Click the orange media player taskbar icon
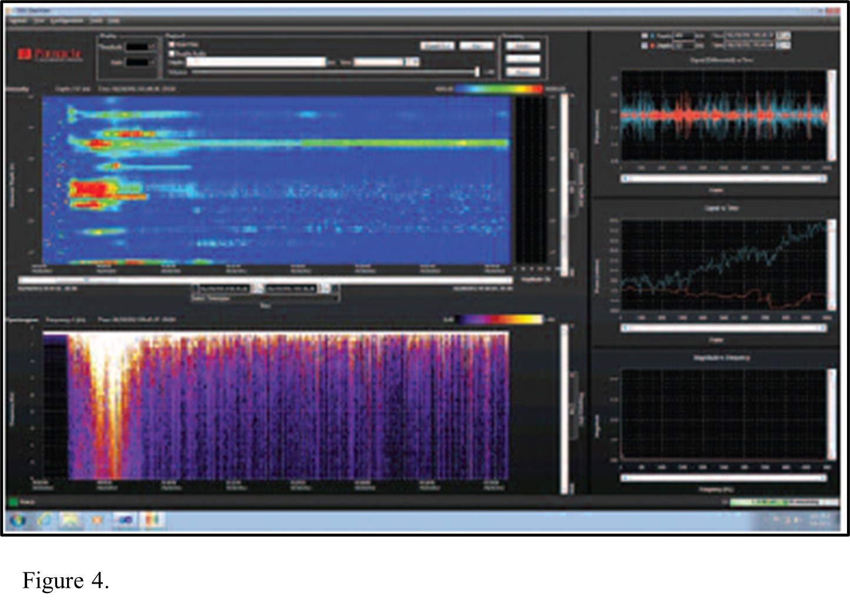The width and height of the screenshot is (850, 616). [98, 521]
